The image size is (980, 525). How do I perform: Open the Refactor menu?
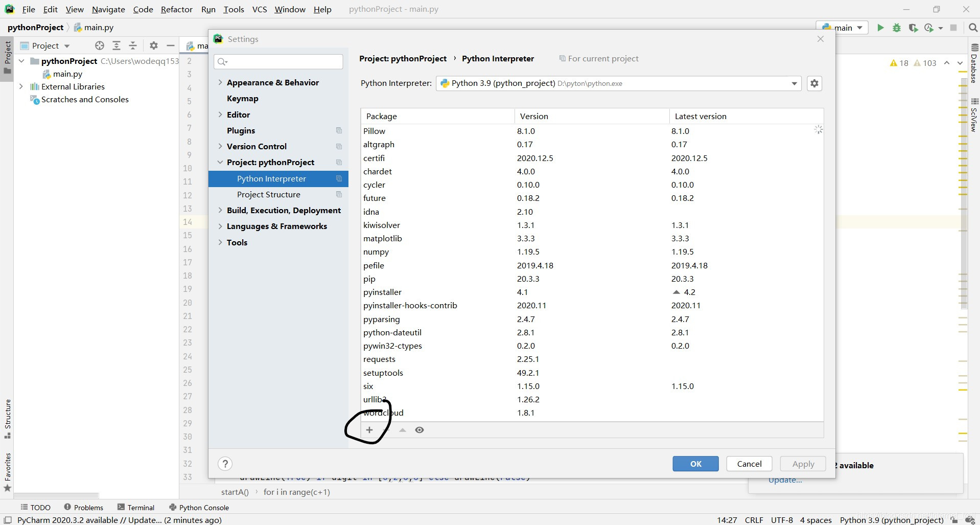pos(177,9)
